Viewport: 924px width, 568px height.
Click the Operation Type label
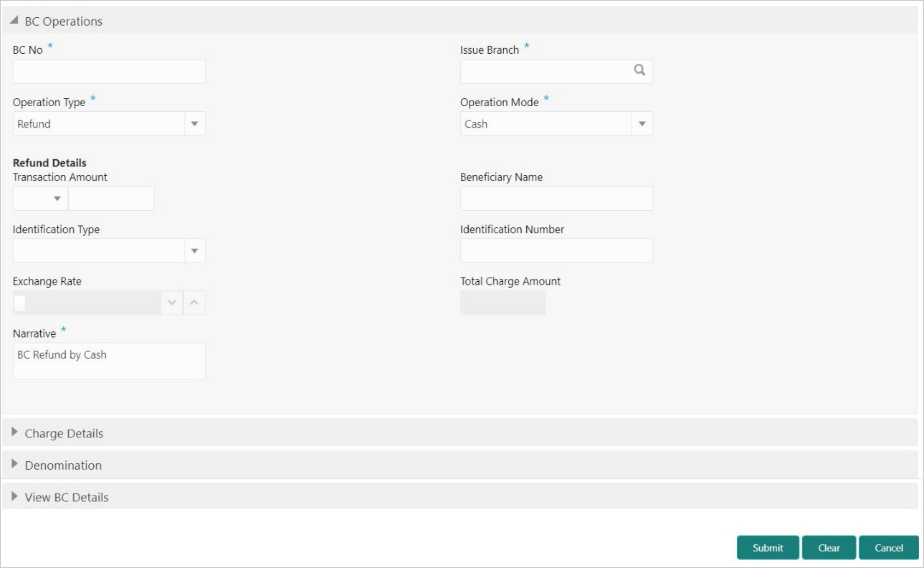[x=49, y=103]
